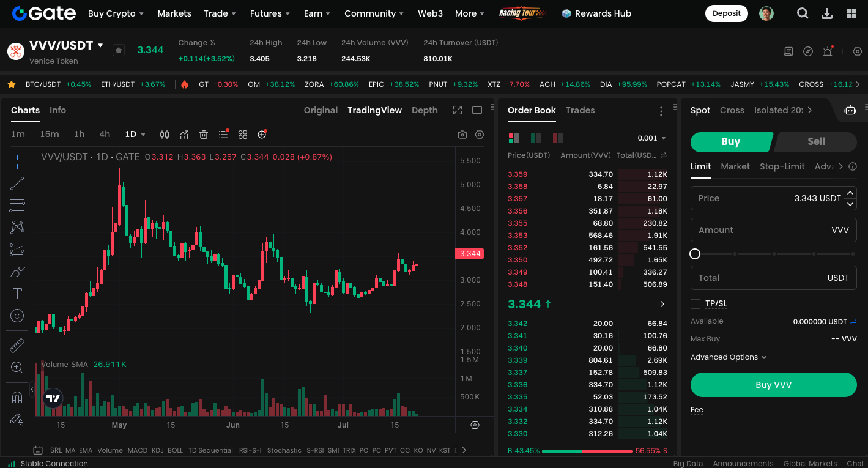
Task: Select the Stop-Limit order tab
Action: [x=782, y=166]
